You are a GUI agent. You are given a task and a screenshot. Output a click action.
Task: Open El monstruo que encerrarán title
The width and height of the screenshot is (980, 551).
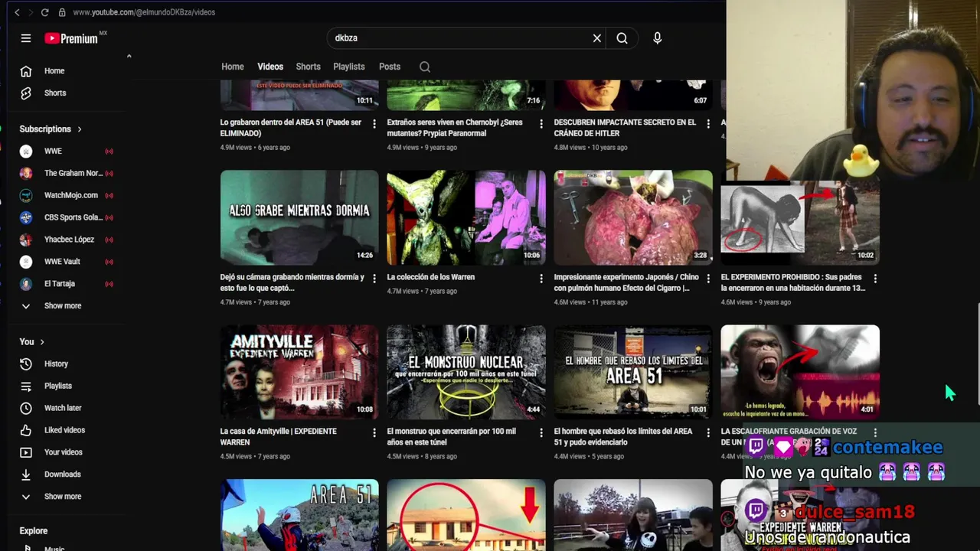[452, 436]
